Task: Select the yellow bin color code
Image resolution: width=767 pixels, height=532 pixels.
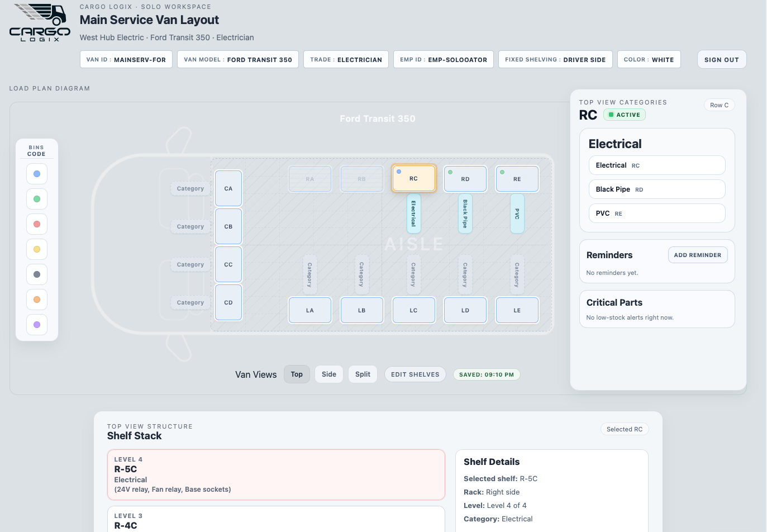Action: click(37, 249)
